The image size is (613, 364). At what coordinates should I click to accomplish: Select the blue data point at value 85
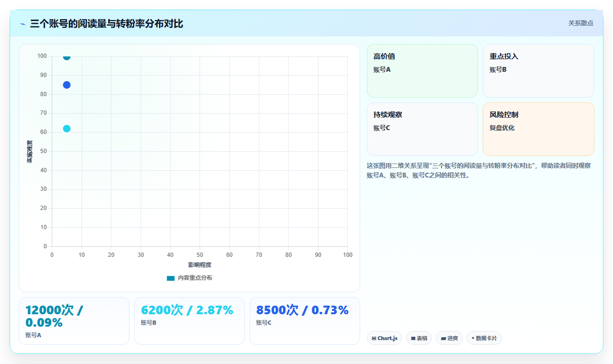[x=67, y=85]
